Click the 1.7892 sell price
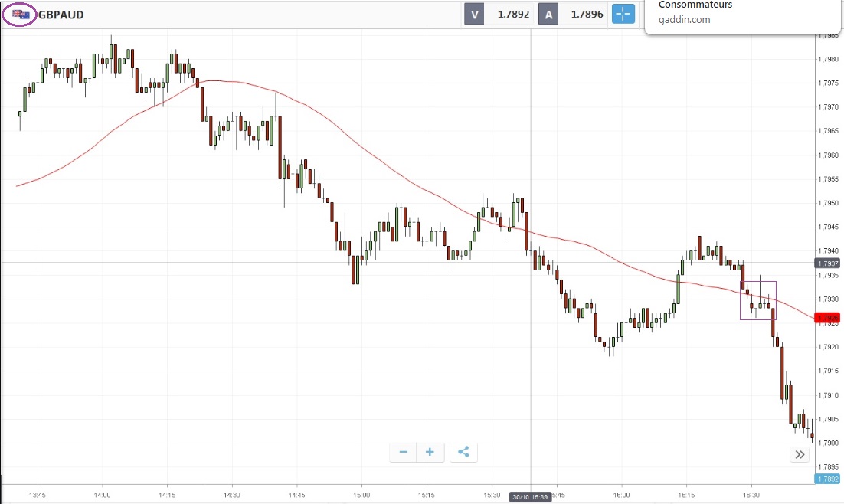This screenshot has width=844, height=504. point(512,14)
